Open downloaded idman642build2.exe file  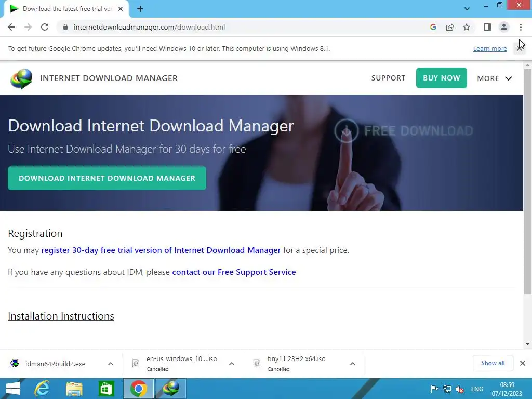(x=55, y=364)
